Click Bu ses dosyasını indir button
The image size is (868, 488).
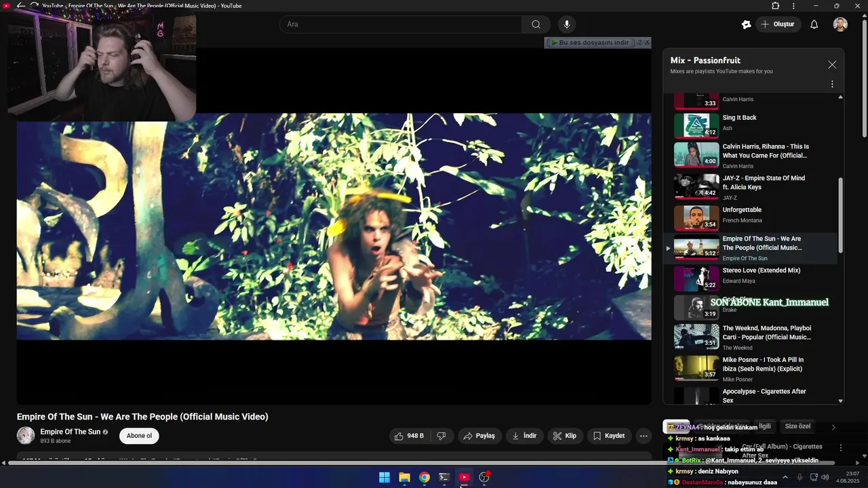(589, 43)
